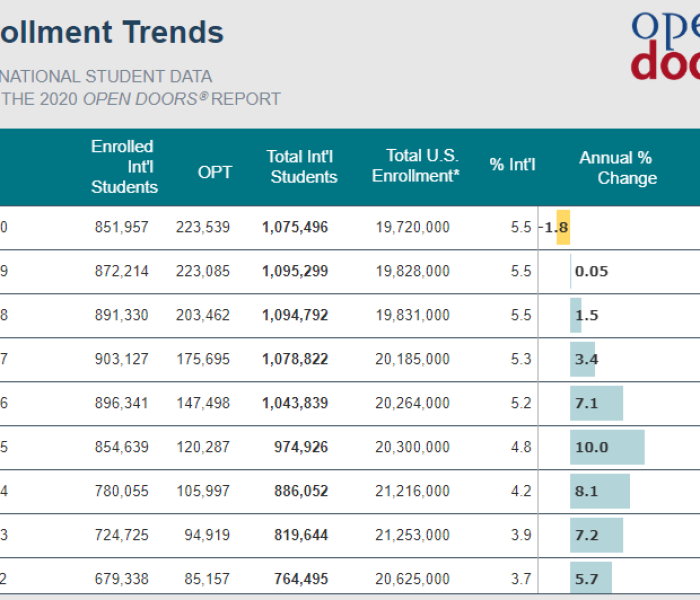Image resolution: width=700 pixels, height=600 pixels.
Task: Click the % Int'l column header
Action: pyautogui.click(x=512, y=165)
